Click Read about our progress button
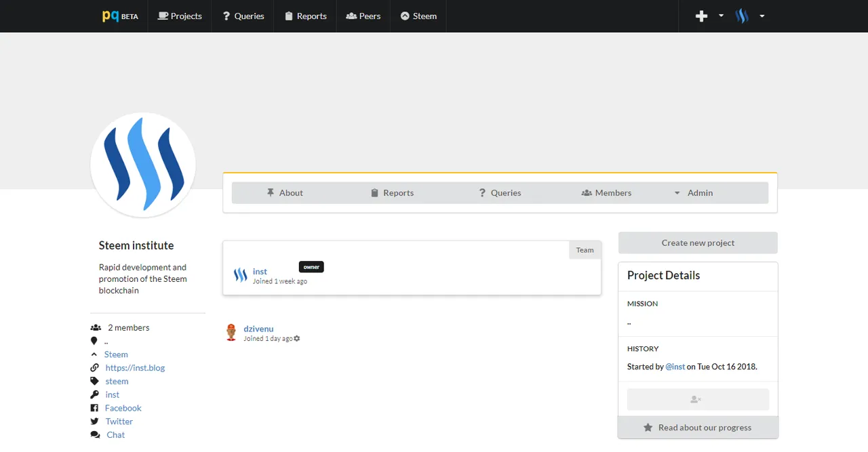The height and width of the screenshot is (452, 868). pyautogui.click(x=698, y=428)
